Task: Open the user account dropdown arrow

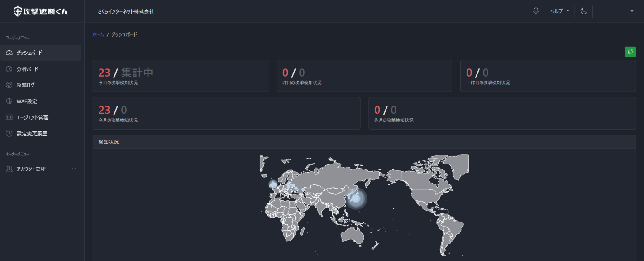Action: pyautogui.click(x=632, y=11)
